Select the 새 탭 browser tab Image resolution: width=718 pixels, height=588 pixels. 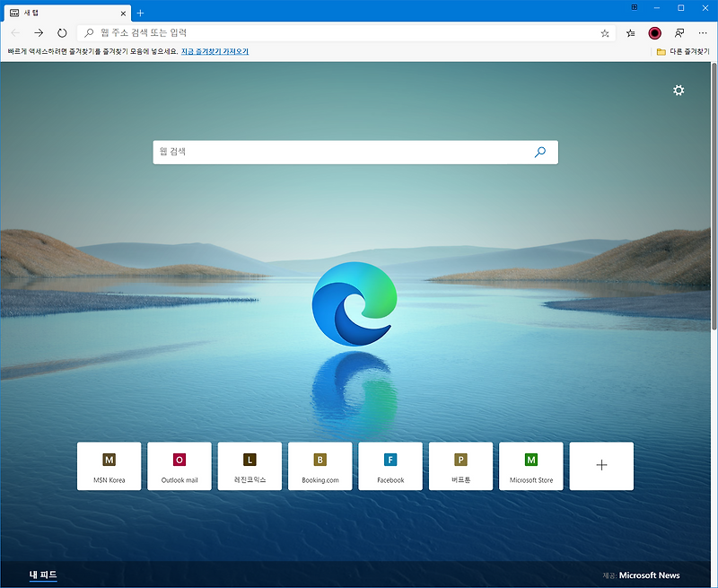pos(68,13)
